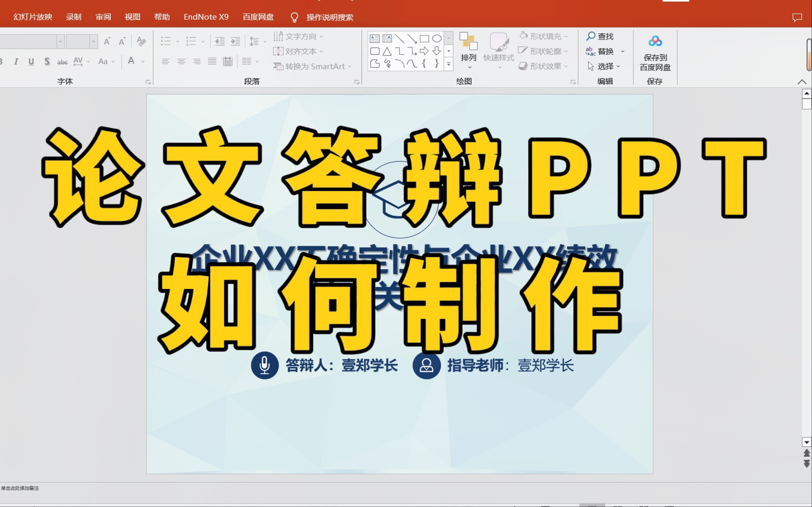The height and width of the screenshot is (507, 812).
Task: Apply text shadow formatting
Action: (x=47, y=61)
